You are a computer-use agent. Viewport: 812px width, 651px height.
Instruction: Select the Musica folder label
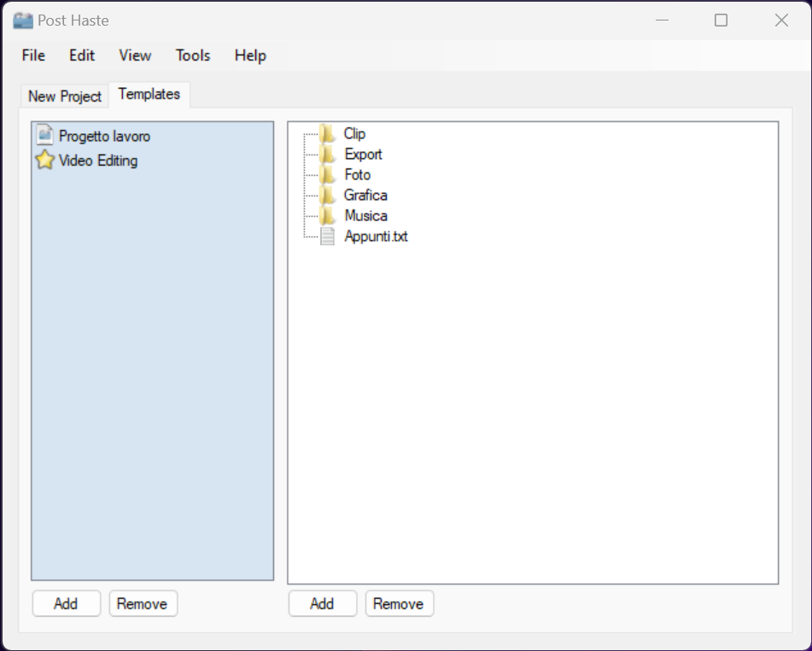point(365,215)
